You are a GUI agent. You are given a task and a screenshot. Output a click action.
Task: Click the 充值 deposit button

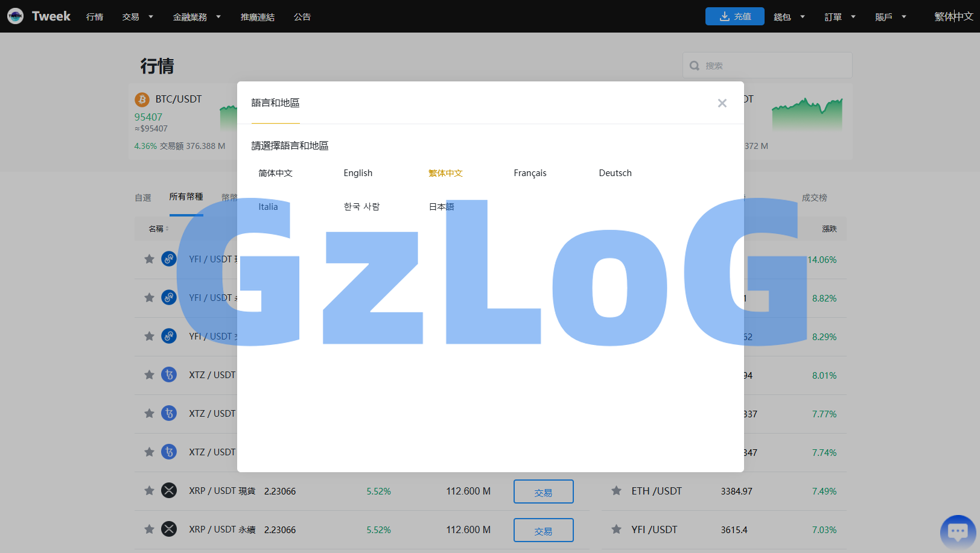(734, 16)
